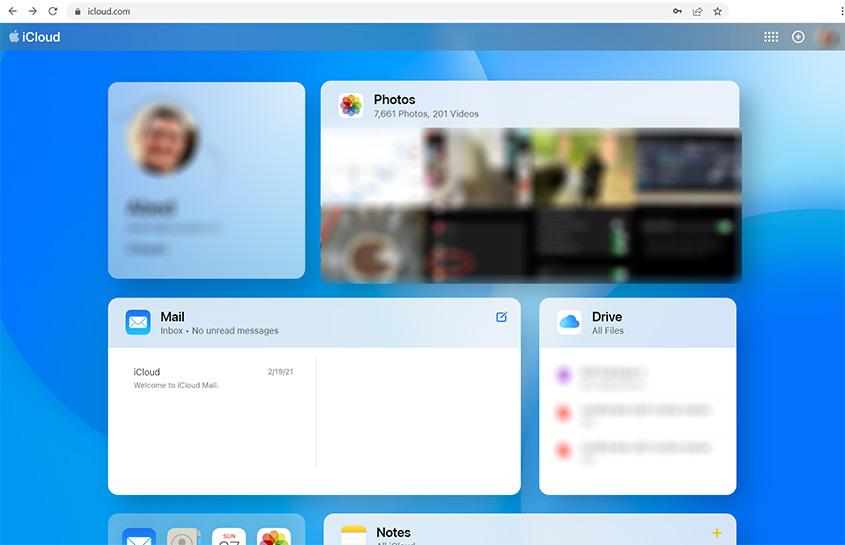845x545 pixels.
Task: Click the share page icon in address bar
Action: point(697,11)
